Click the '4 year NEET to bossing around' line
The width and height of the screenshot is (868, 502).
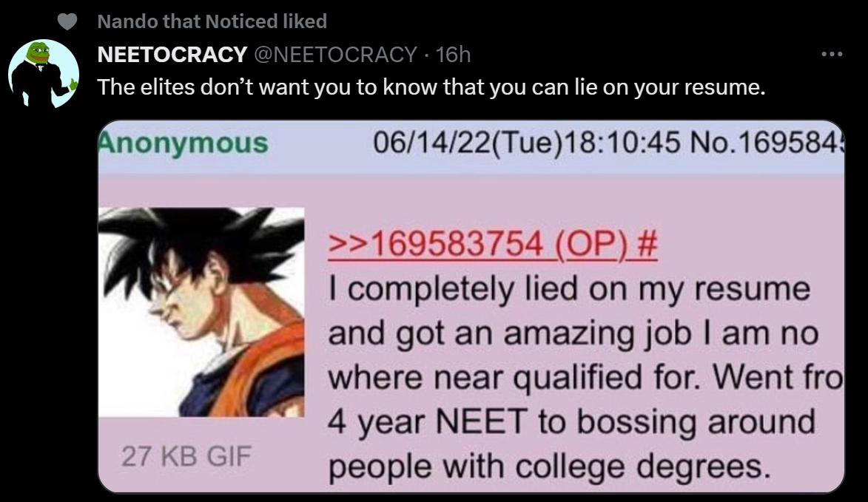571,422
